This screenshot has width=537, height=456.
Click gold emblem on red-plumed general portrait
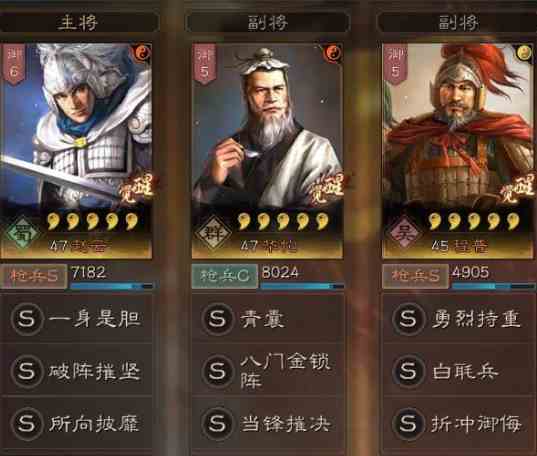pyautogui.click(x=524, y=53)
